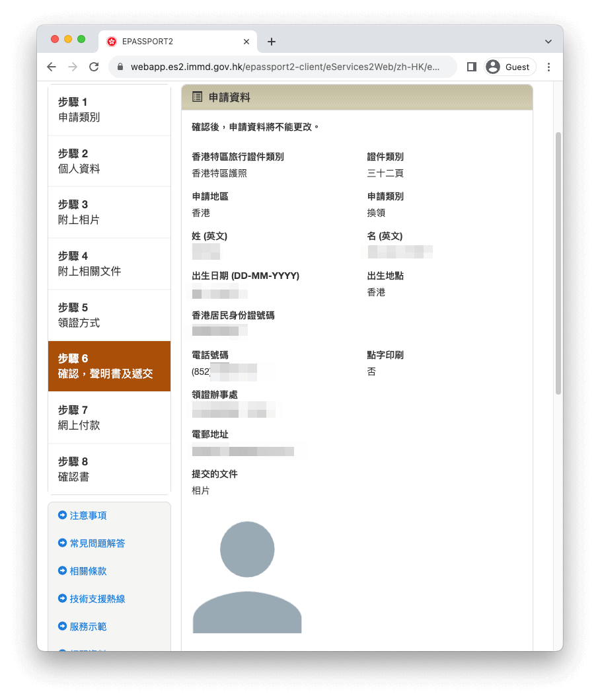Click the URL address bar
The width and height of the screenshot is (600, 700).
[x=283, y=67]
